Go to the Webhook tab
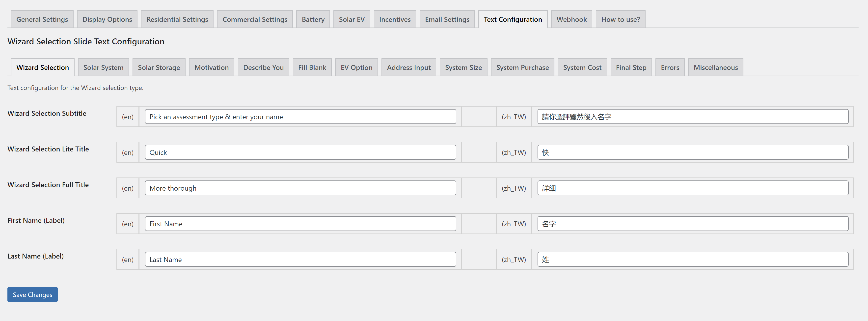 coord(571,20)
